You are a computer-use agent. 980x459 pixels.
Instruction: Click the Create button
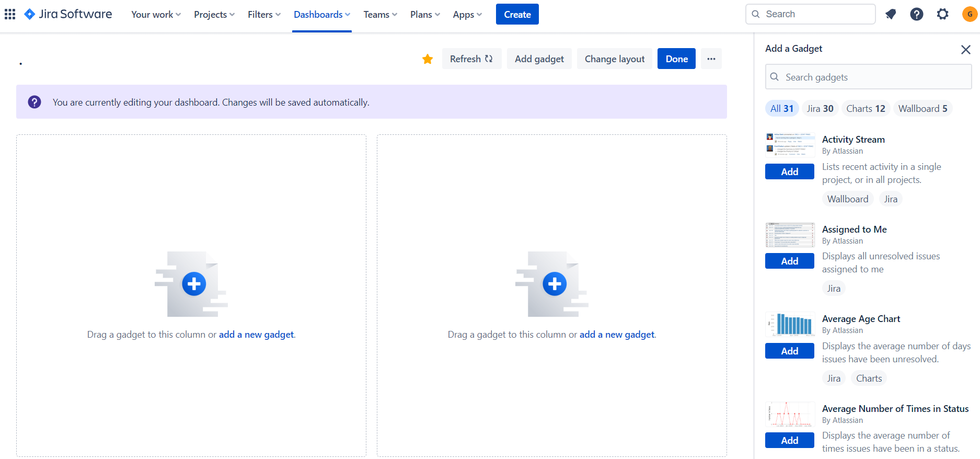[x=517, y=15]
